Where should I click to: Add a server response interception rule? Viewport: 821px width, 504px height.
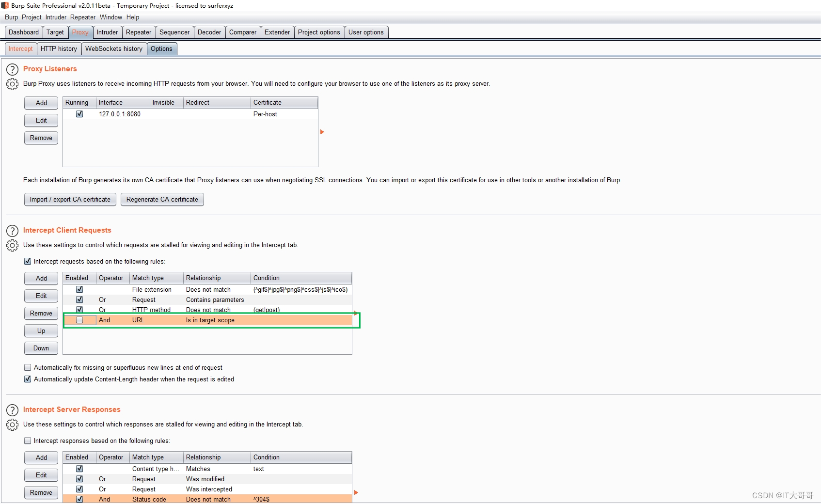[x=41, y=457]
